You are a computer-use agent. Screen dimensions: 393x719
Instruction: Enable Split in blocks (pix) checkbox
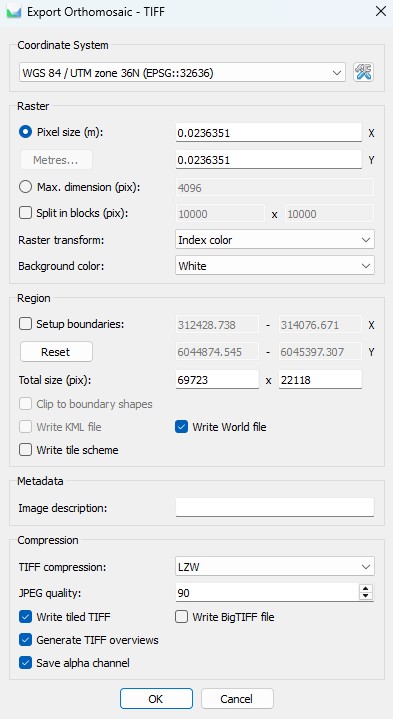coord(25,213)
